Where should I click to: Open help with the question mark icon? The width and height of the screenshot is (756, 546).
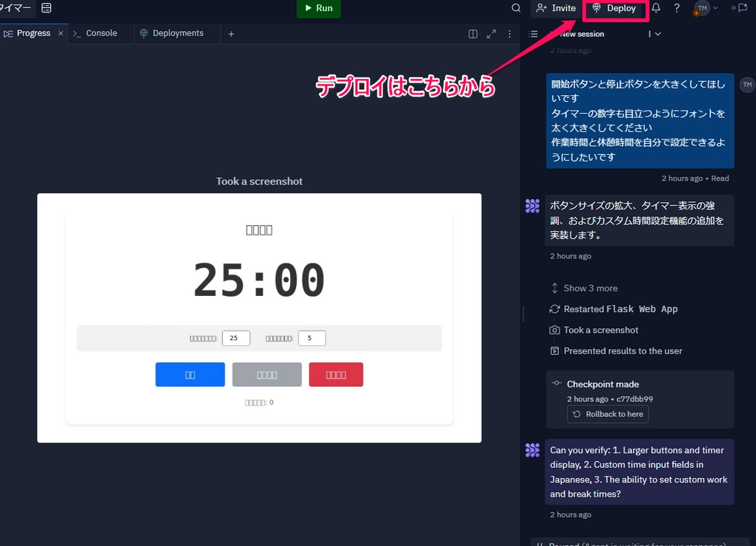click(676, 8)
